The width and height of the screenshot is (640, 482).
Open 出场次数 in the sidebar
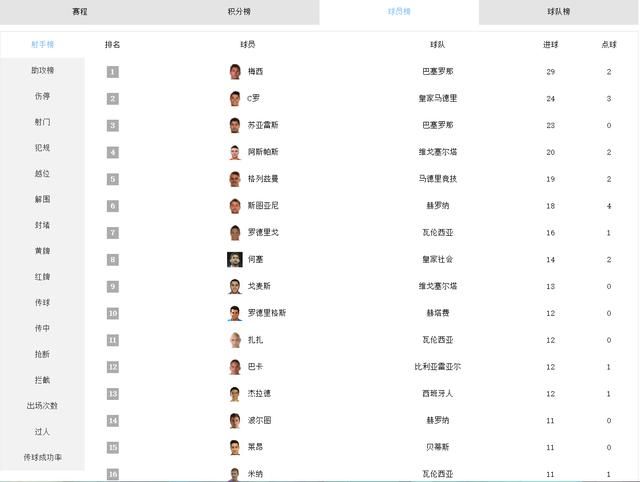point(42,406)
